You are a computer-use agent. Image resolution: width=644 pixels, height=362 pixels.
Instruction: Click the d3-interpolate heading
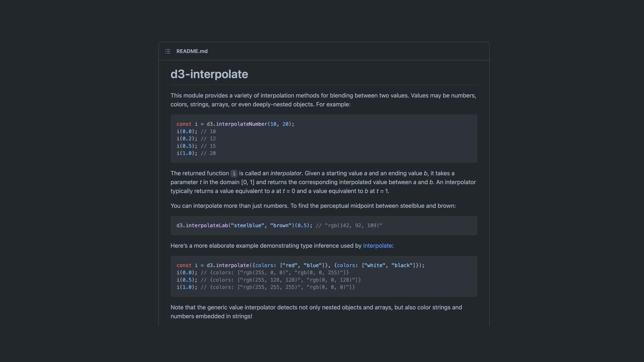click(x=209, y=74)
